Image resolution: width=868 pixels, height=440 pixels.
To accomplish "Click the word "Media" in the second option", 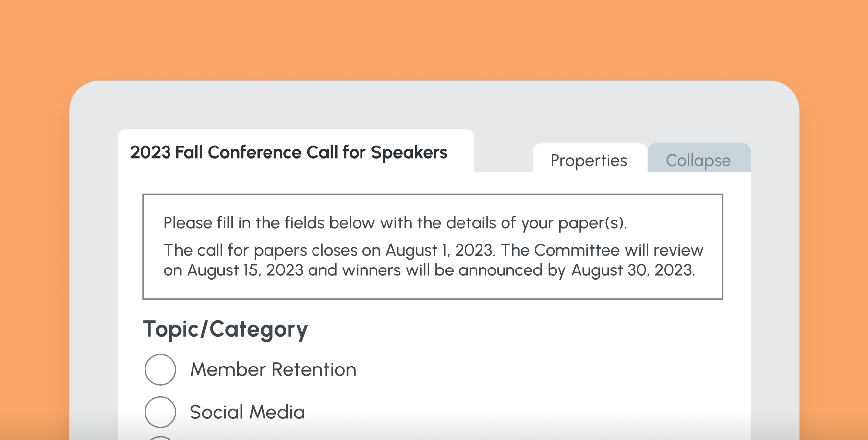I will [x=276, y=412].
